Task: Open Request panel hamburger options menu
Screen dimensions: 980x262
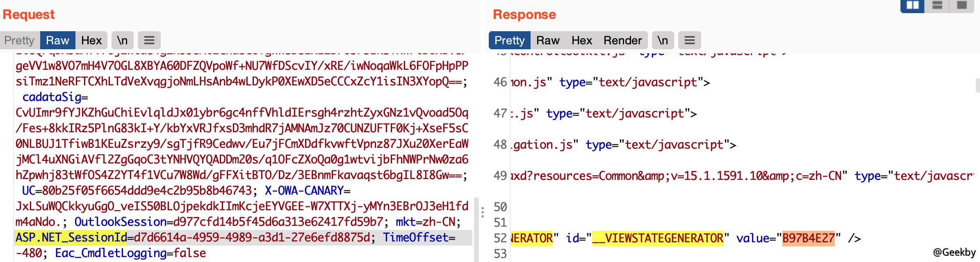Action: coord(149,40)
